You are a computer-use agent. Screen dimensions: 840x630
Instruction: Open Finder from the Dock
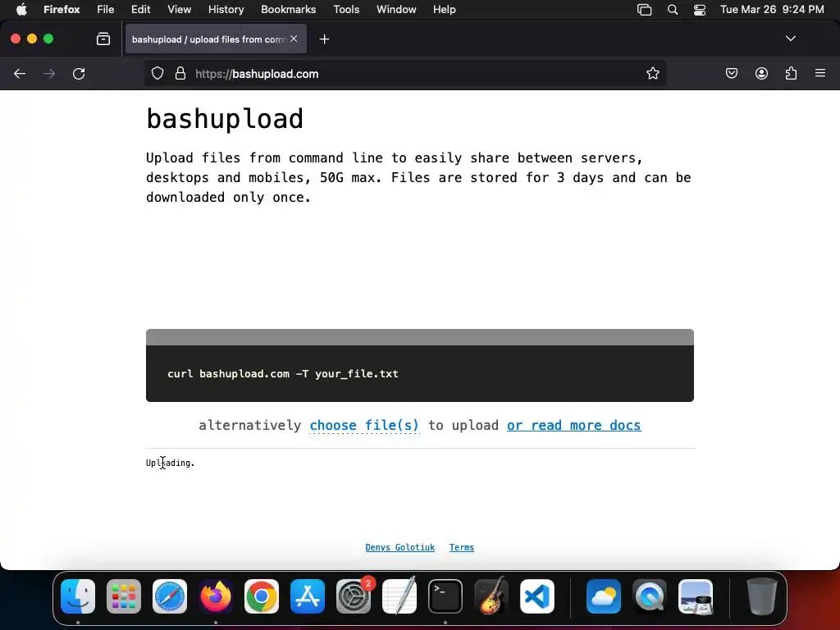(x=78, y=596)
